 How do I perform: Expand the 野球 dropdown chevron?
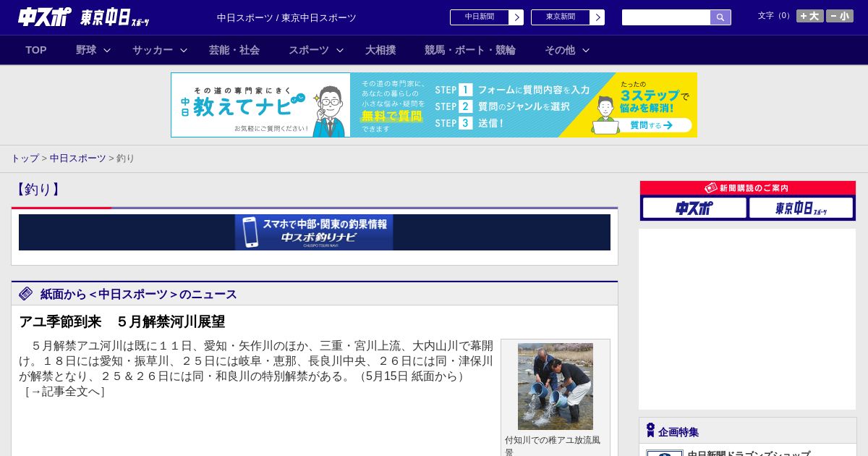[x=107, y=50]
